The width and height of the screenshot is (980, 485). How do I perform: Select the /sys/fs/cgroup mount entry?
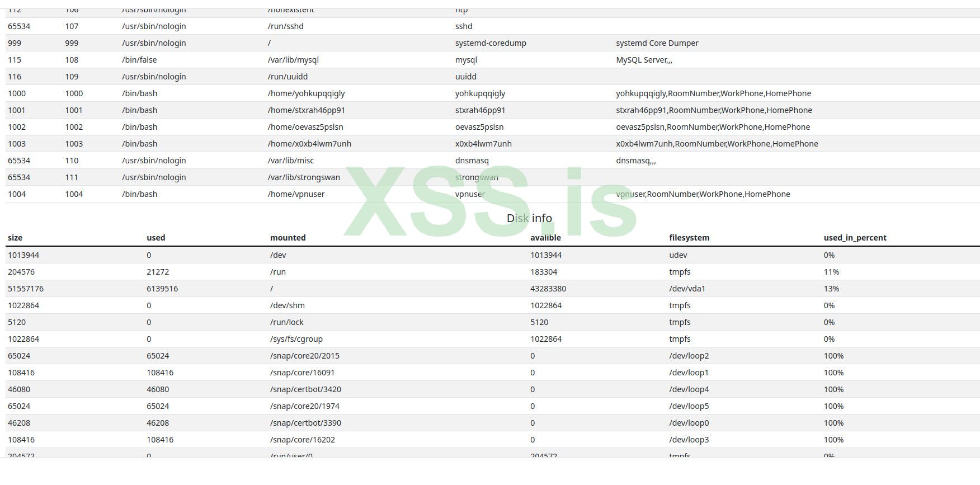pos(296,339)
